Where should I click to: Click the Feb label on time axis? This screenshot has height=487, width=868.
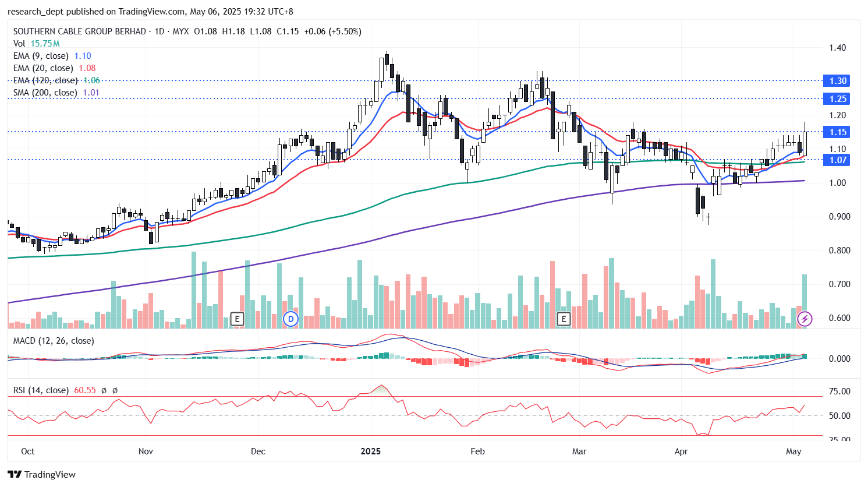click(x=477, y=451)
